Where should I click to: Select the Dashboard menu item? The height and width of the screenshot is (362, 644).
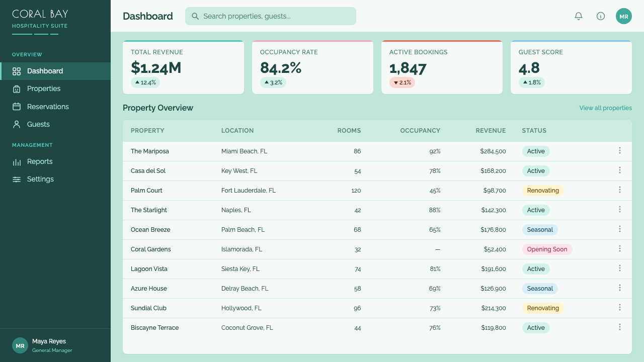[x=55, y=71]
